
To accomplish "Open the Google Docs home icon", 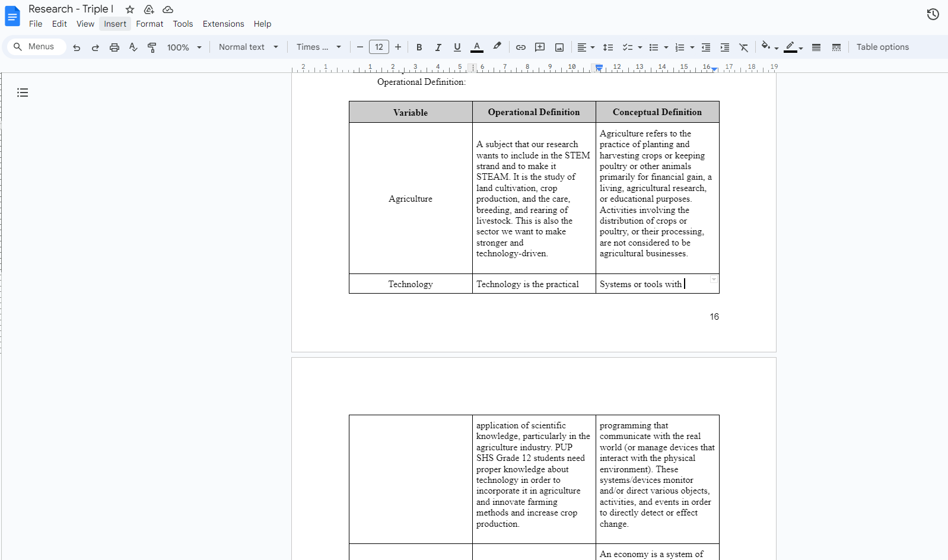I will (12, 16).
